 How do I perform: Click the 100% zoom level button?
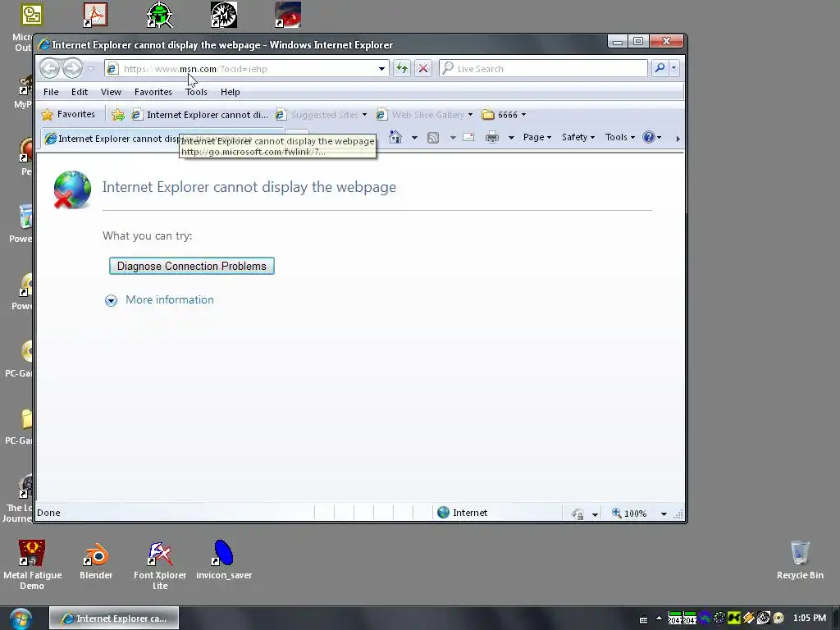click(x=629, y=514)
